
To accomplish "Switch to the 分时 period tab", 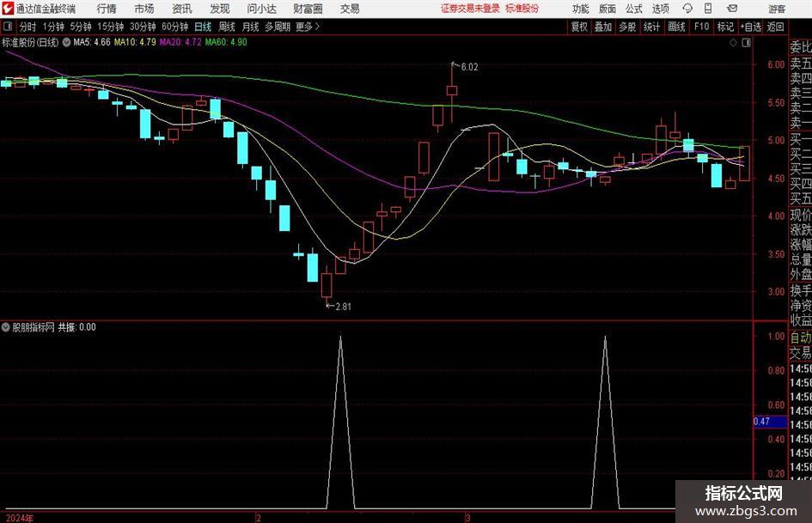I will coord(28,27).
